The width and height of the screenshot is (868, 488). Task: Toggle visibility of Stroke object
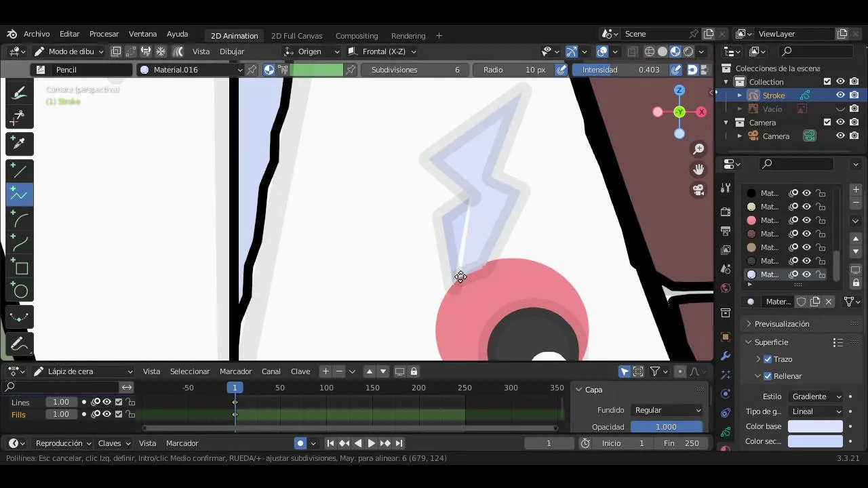pos(840,96)
